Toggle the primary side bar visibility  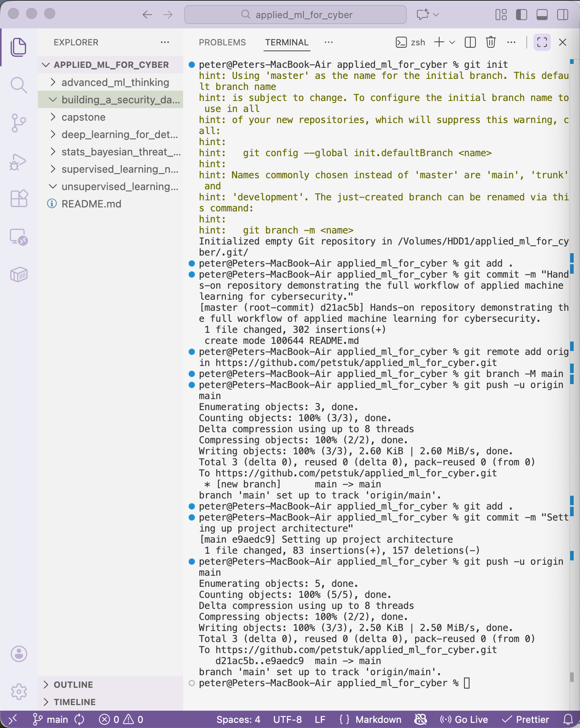coord(521,15)
